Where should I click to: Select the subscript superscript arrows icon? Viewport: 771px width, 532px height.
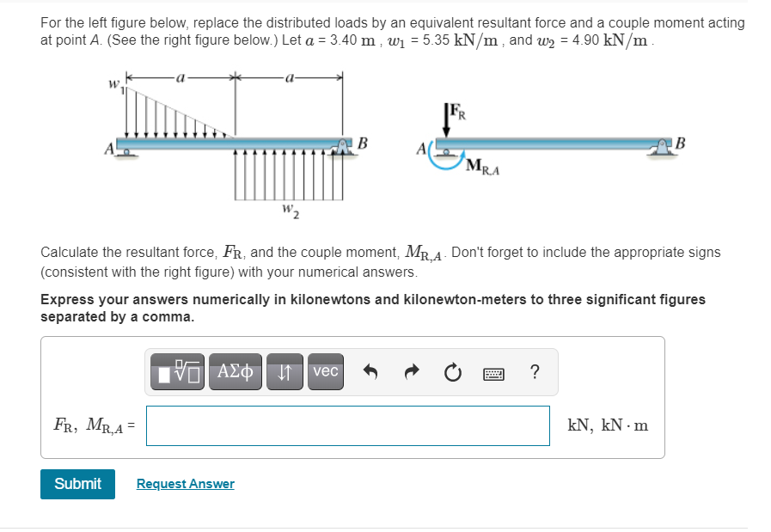pyautogui.click(x=285, y=371)
